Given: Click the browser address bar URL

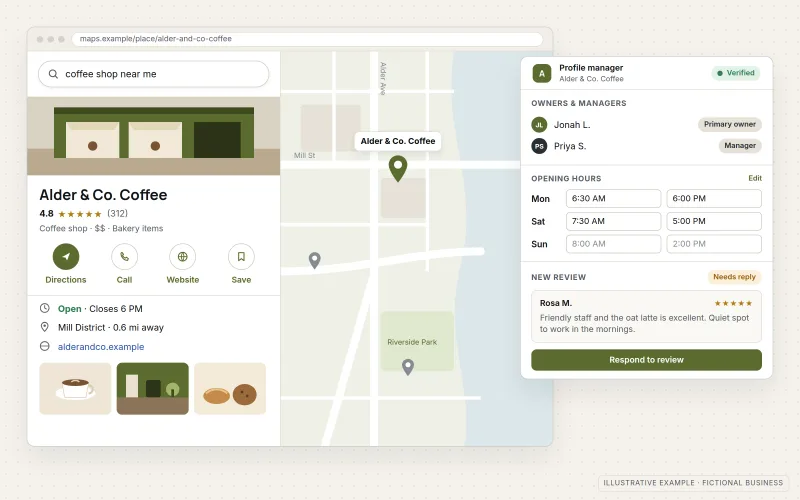Looking at the screenshot, I should (156, 39).
